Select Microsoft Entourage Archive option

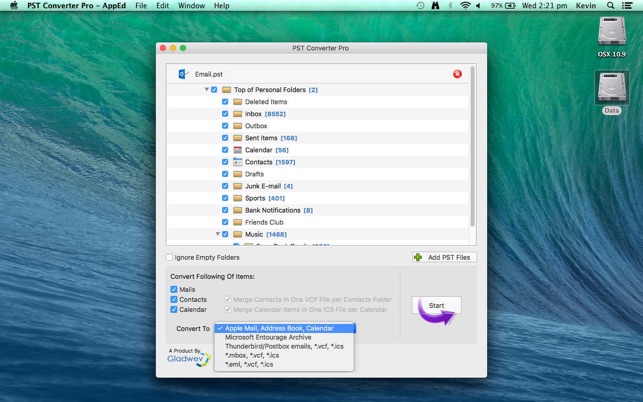tap(268, 337)
